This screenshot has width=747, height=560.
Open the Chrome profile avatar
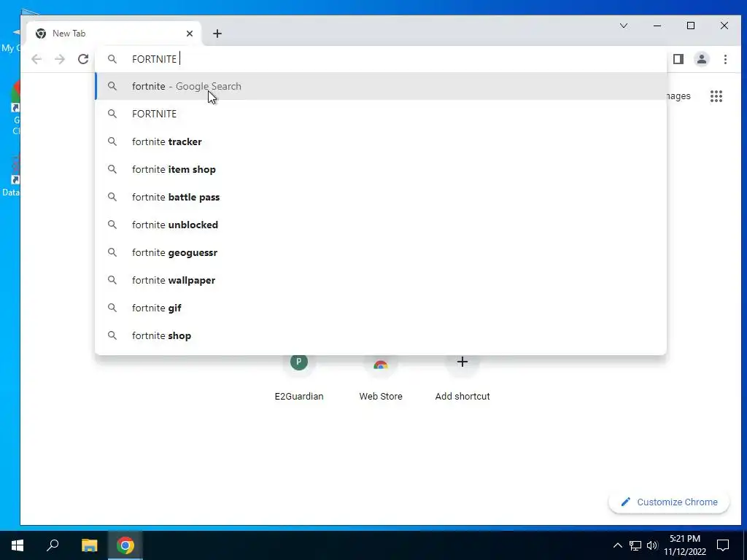702,59
